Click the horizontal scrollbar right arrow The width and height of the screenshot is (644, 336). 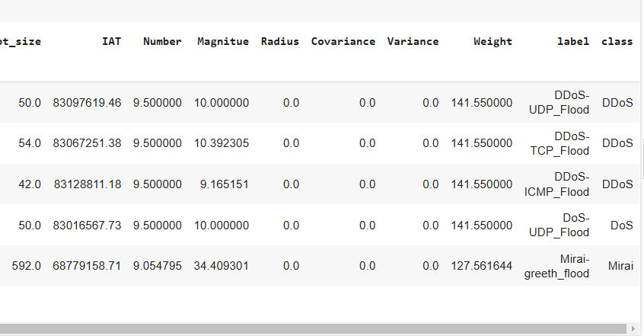pyautogui.click(x=634, y=329)
